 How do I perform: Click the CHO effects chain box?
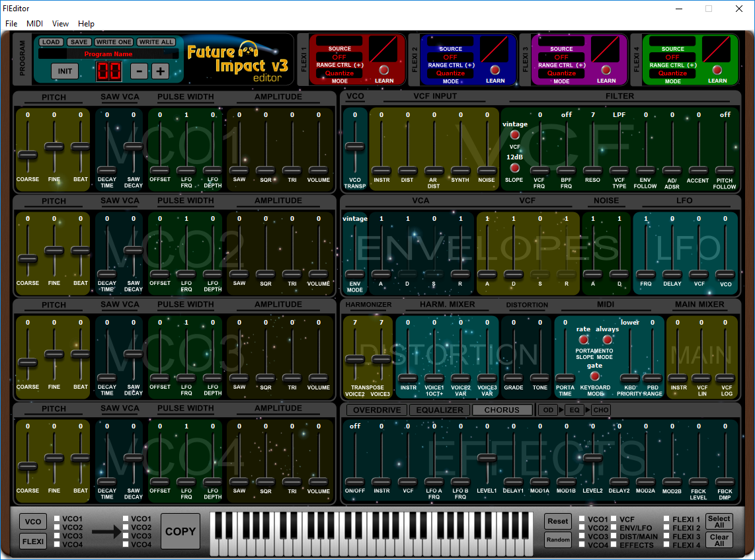tap(601, 410)
